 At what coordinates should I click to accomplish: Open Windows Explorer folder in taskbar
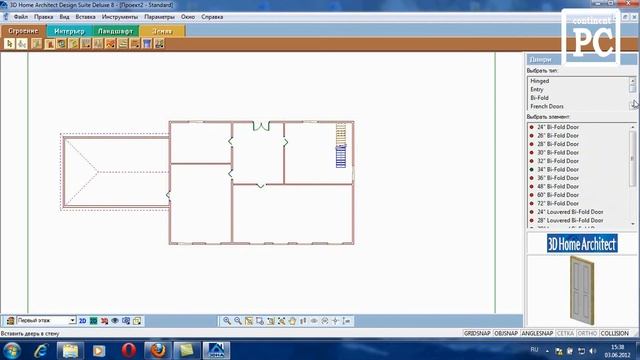pyautogui.click(x=70, y=351)
